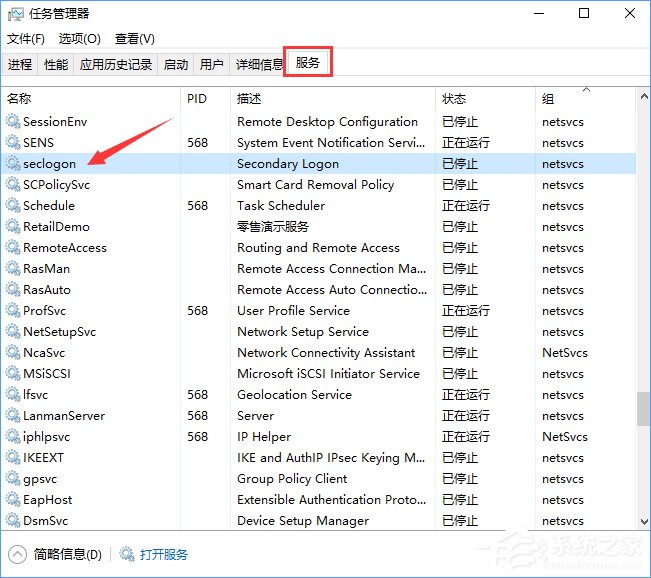The image size is (651, 578).
Task: Click the gear icon beside SessionEnv
Action: point(13,122)
